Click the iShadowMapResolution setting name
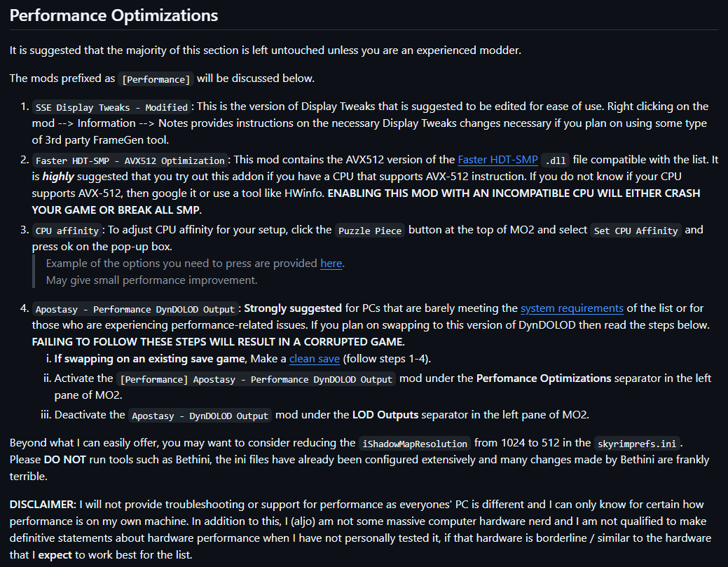Viewport: 728px width, 567px height. (415, 444)
